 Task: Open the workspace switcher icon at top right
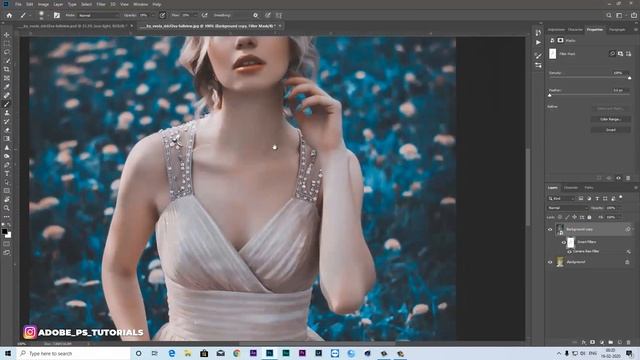click(620, 15)
